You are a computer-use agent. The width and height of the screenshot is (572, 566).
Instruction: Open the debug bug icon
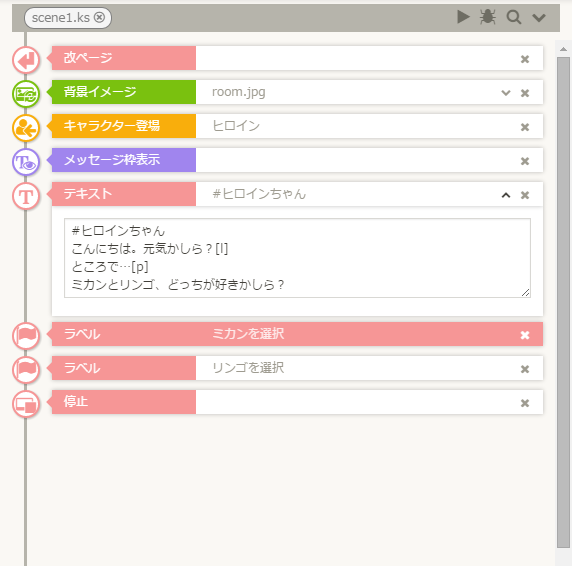point(488,17)
